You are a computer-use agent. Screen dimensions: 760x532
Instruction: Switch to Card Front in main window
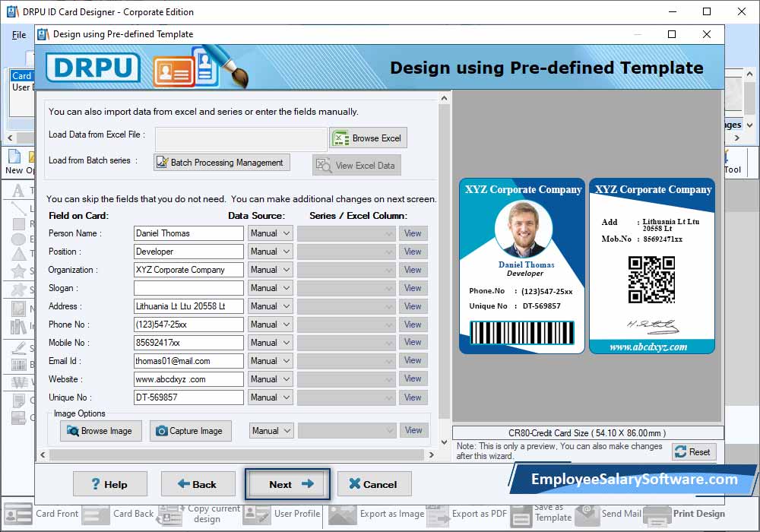(x=41, y=514)
